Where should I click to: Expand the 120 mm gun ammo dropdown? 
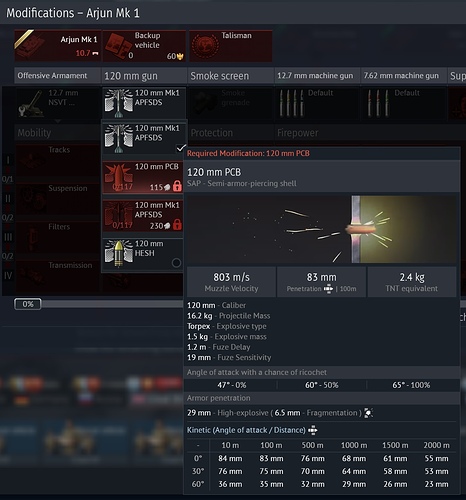[144, 103]
